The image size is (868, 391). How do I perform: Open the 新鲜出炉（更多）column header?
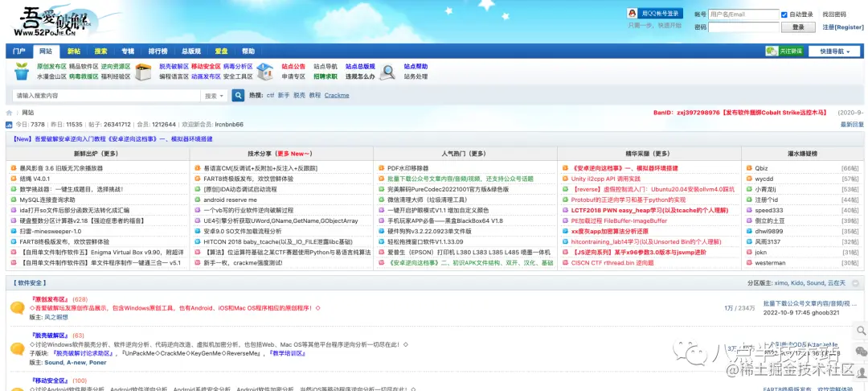[96, 154]
